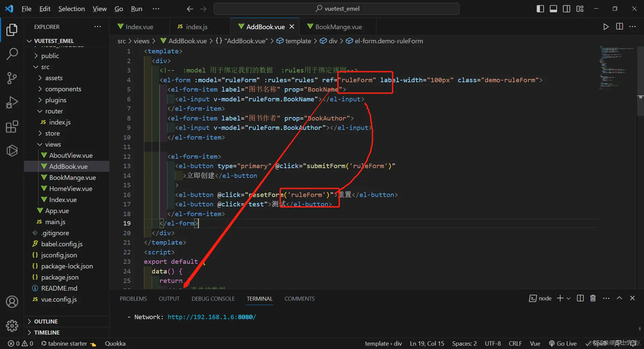Open the Tabnine view in activity bar

pos(12,151)
